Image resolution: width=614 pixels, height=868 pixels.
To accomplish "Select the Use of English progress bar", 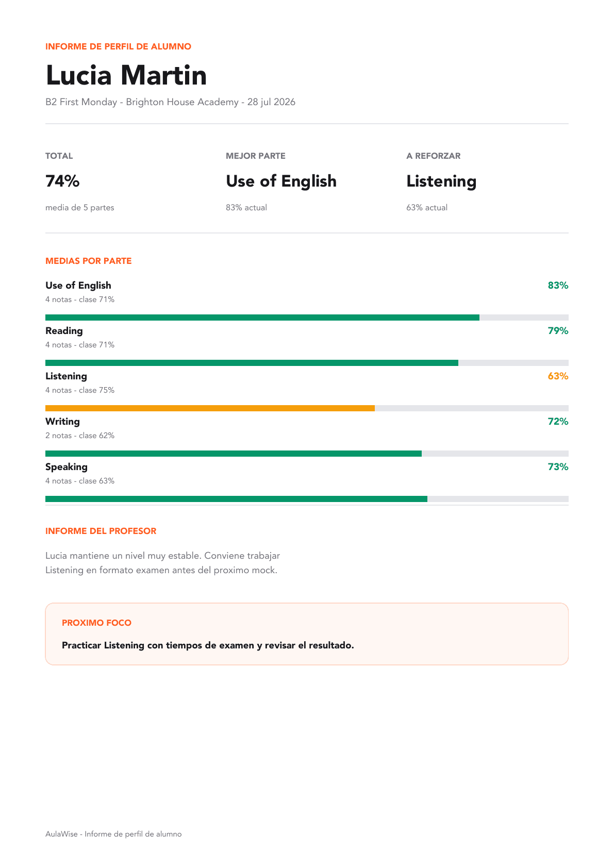I will pos(307,318).
